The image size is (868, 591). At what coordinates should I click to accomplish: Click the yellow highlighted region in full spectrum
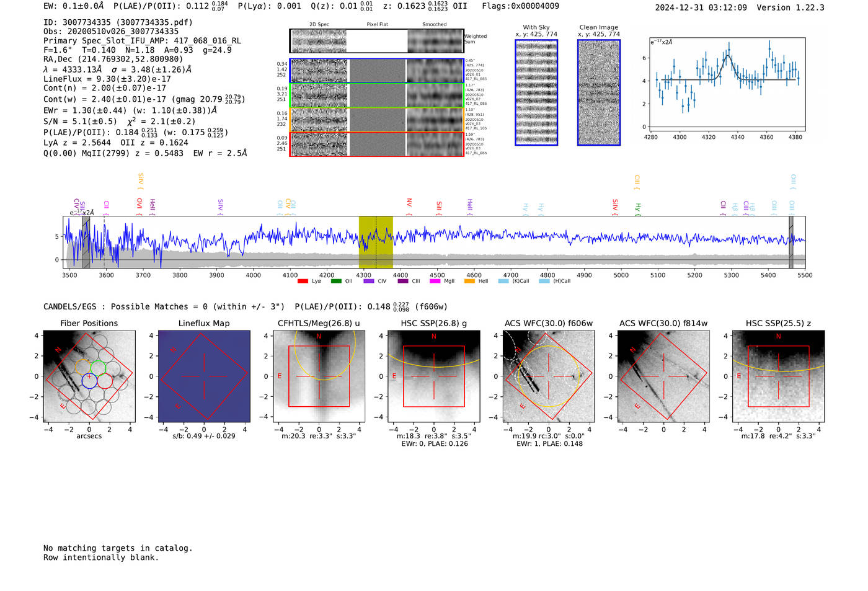click(x=376, y=242)
